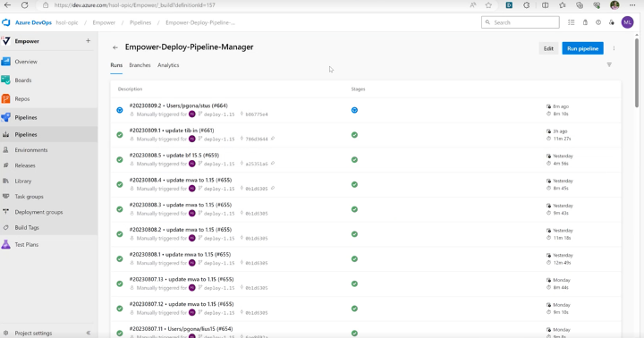Open browser settings three-dot menu
The image size is (644, 338).
(632, 5)
